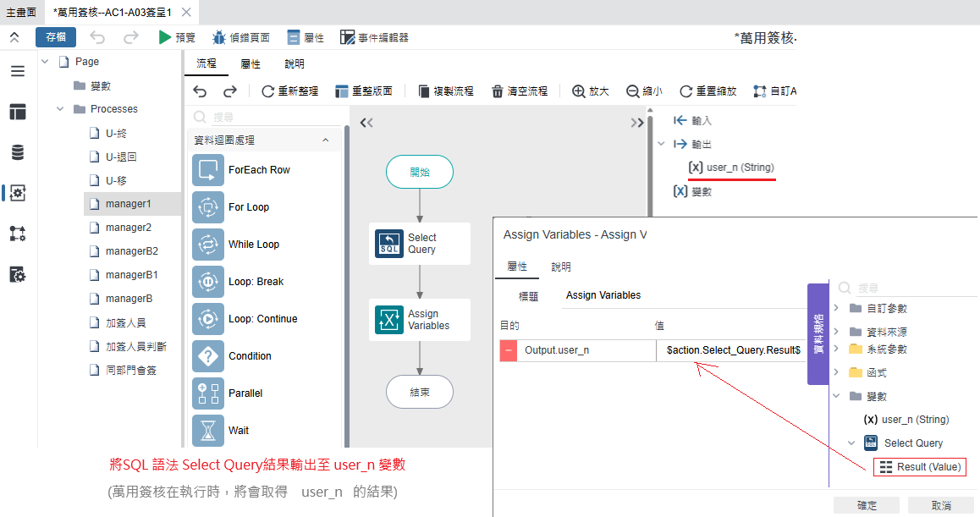The width and height of the screenshot is (980, 517).
Task: Remove Output.user_n row with red minus
Action: click(x=509, y=350)
